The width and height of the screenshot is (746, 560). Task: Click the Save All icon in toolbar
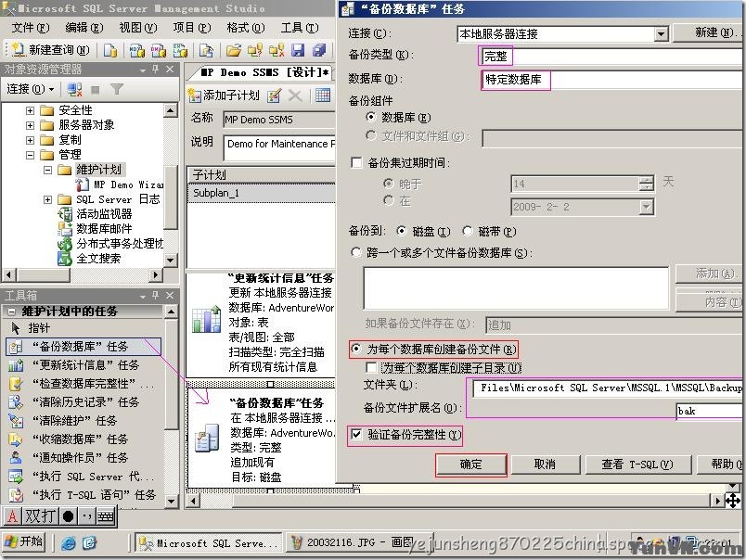[x=319, y=50]
